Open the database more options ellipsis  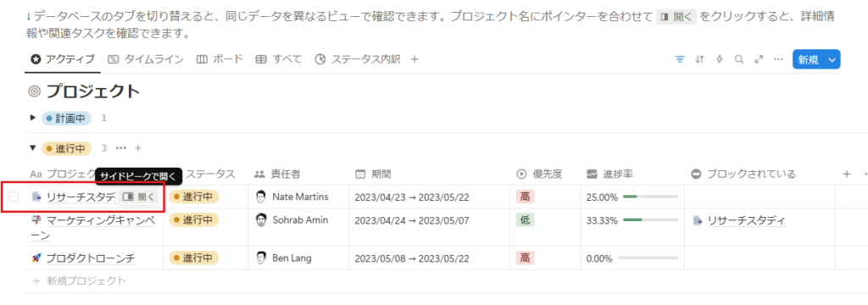click(778, 59)
